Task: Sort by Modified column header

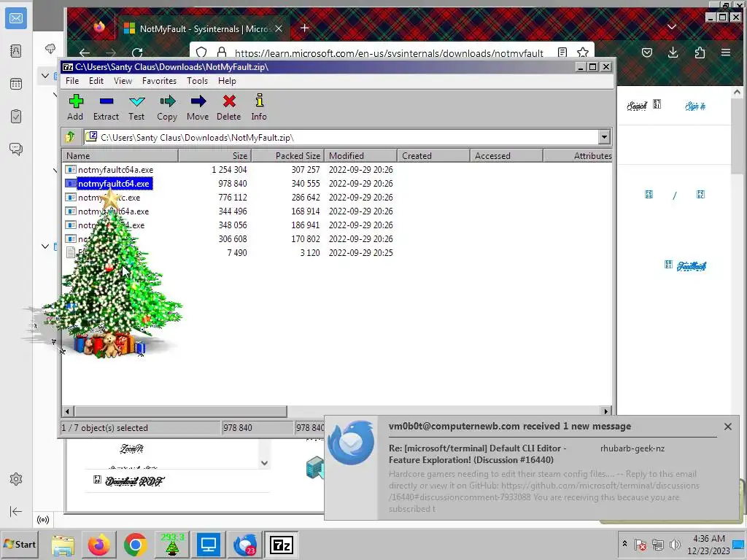Action: pyautogui.click(x=360, y=156)
